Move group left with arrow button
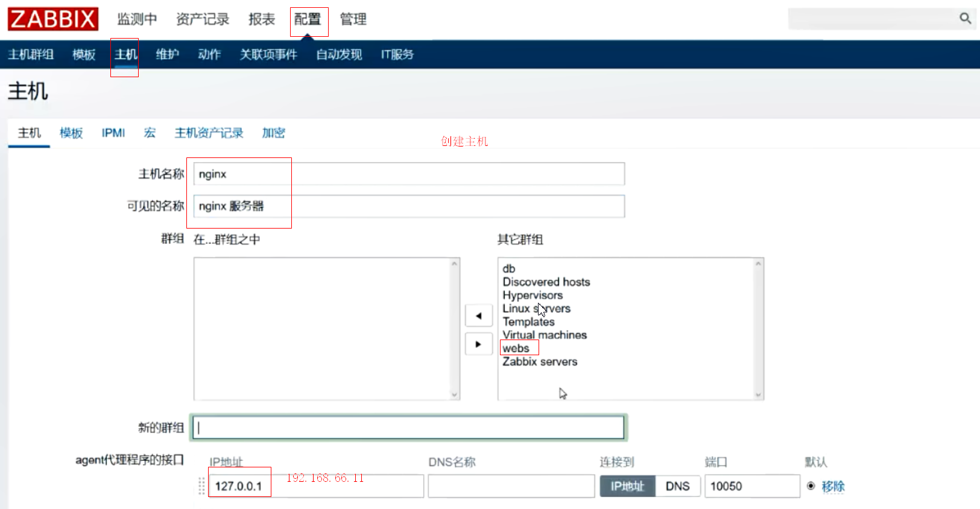The height and width of the screenshot is (509, 980). tap(479, 315)
